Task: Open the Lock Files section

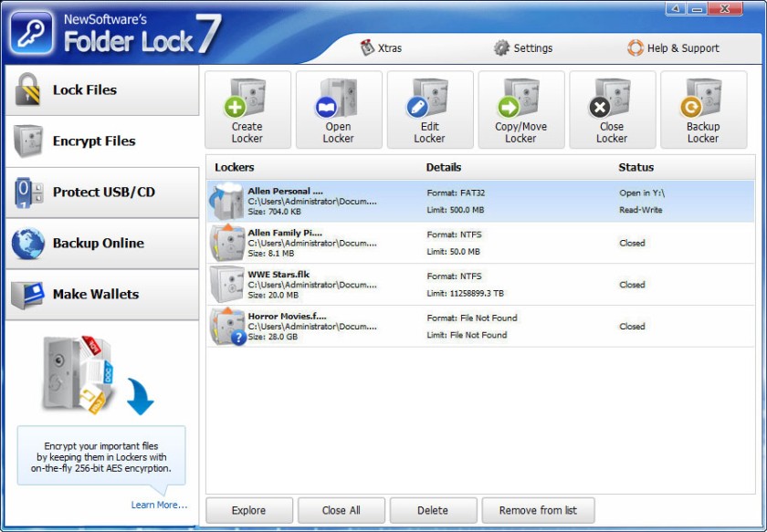Action: [102, 90]
